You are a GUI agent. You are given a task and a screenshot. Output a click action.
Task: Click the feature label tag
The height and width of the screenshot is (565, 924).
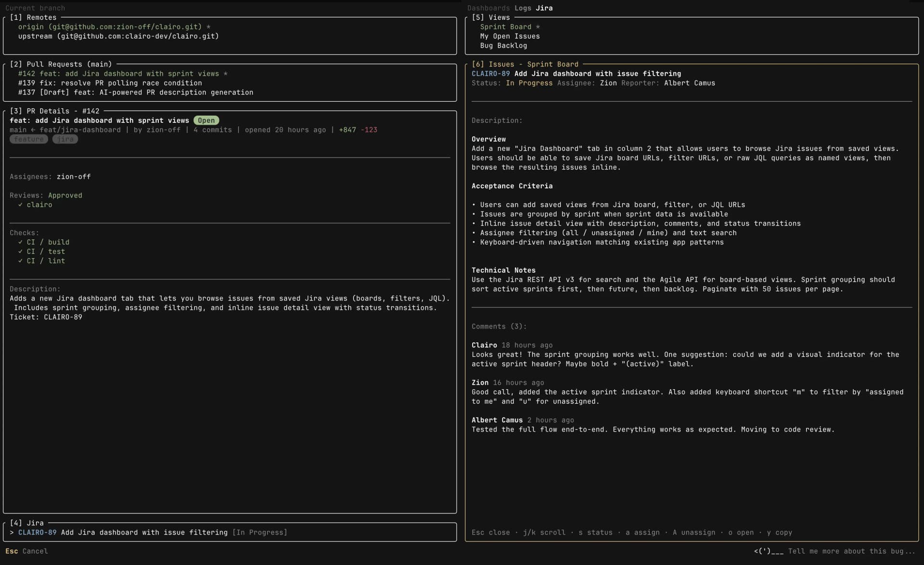click(28, 139)
